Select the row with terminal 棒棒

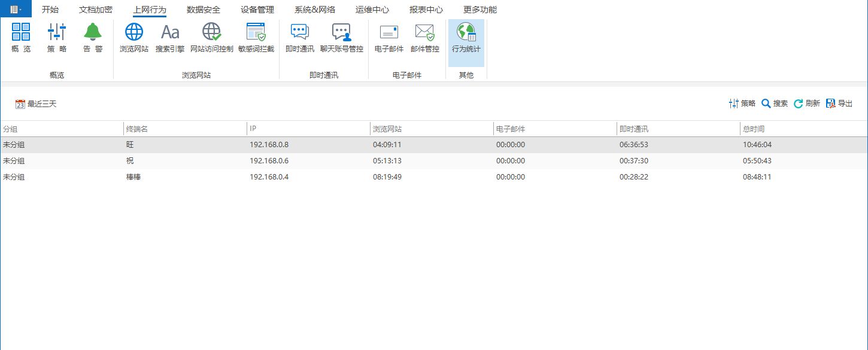tap(433, 177)
